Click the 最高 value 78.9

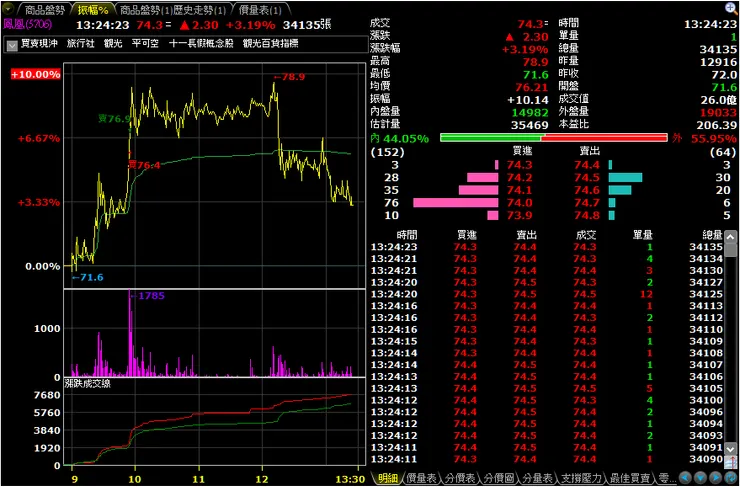pyautogui.click(x=535, y=61)
